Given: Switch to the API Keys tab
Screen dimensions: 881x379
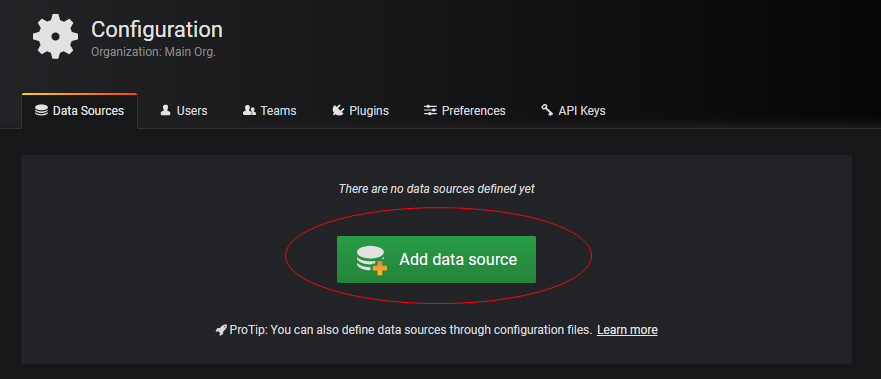Looking at the screenshot, I should 573,111.
